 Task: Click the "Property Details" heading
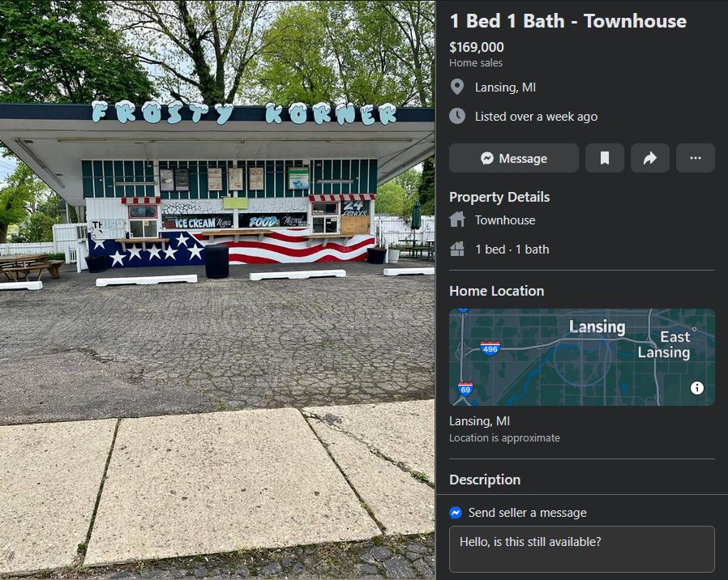[499, 197]
